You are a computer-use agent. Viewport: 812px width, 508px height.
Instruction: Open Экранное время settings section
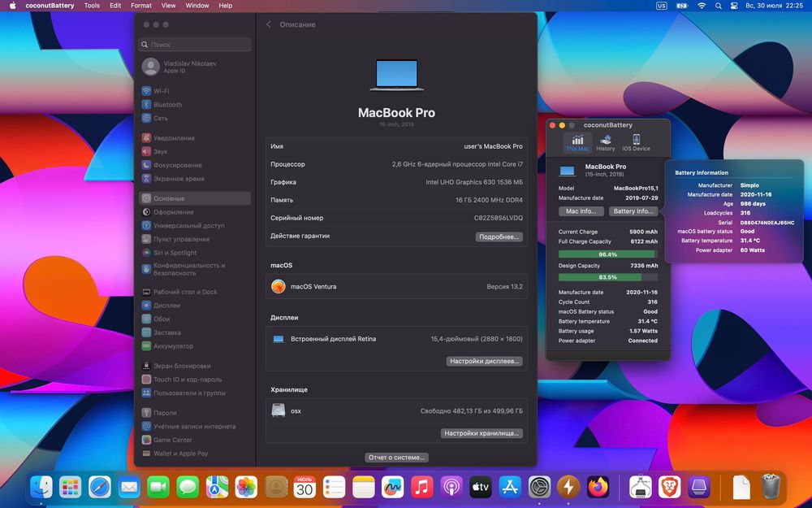pos(195,178)
